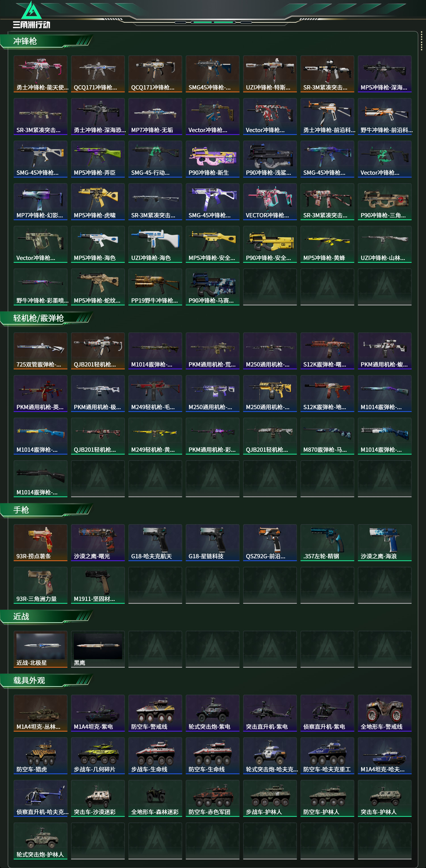Image resolution: width=426 pixels, height=868 pixels.
Task: Select the MP5冲锋枪-弄臣 skin
Action: coord(98,159)
